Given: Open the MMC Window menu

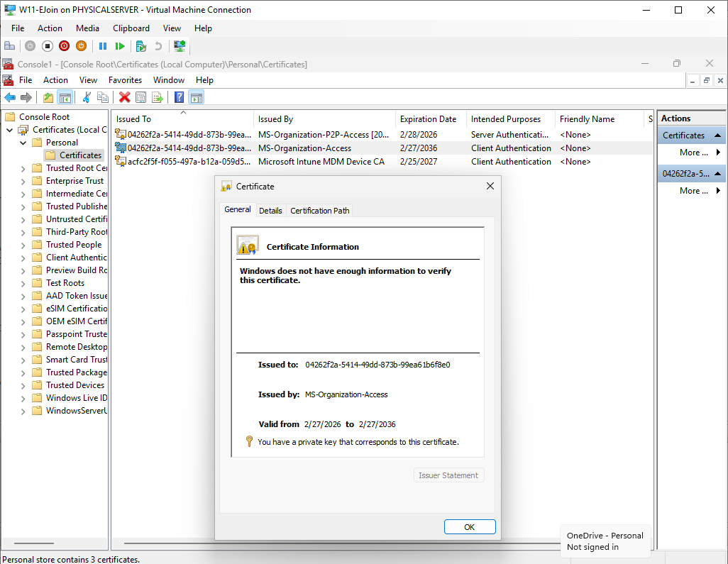Looking at the screenshot, I should (x=169, y=80).
